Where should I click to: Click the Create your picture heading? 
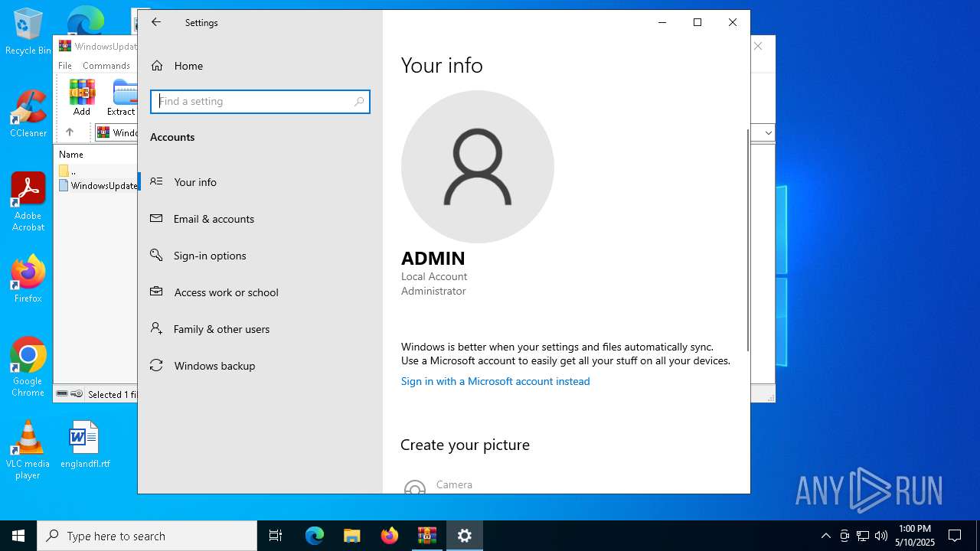[465, 445]
